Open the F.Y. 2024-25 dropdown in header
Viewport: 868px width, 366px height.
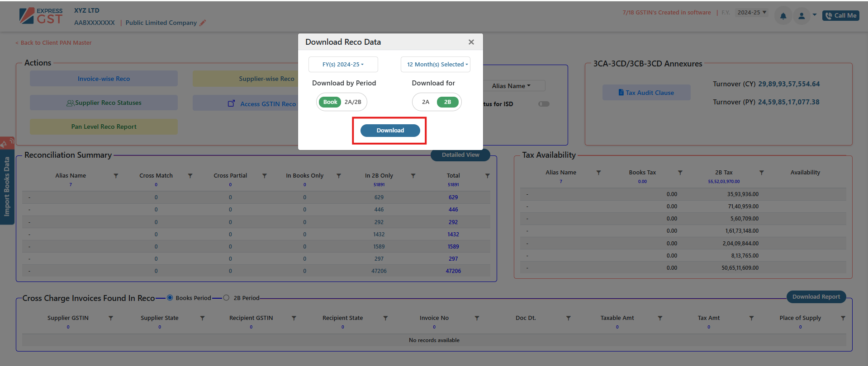point(751,13)
